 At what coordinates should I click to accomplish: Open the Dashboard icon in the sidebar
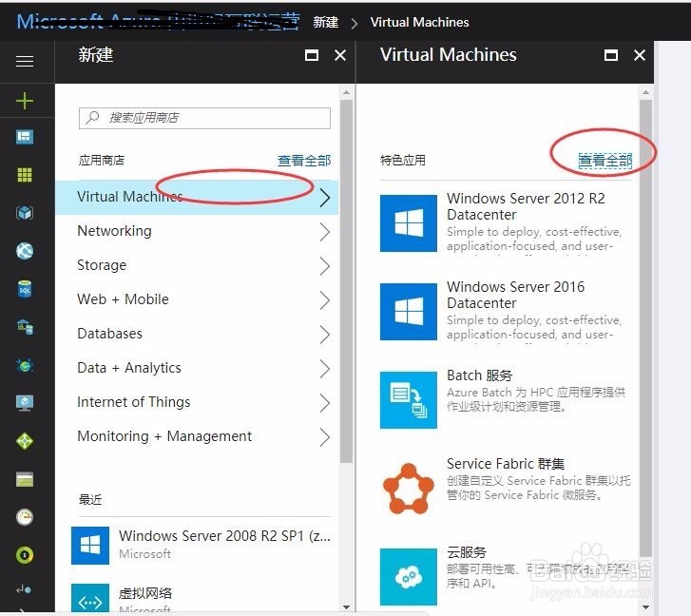[25, 137]
